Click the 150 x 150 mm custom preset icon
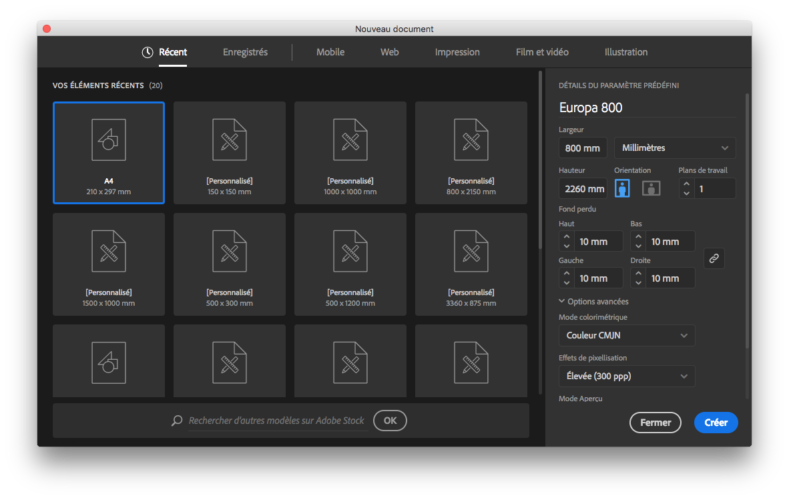The height and width of the screenshot is (500, 789). 229,141
